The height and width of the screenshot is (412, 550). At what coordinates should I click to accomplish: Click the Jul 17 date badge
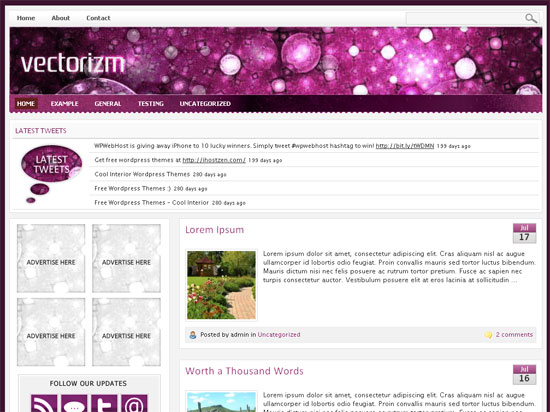524,233
